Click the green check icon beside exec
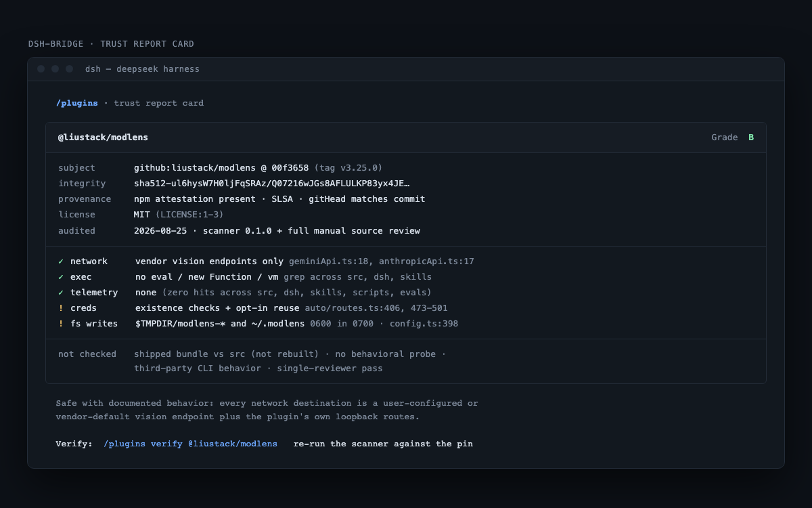 click(x=61, y=277)
